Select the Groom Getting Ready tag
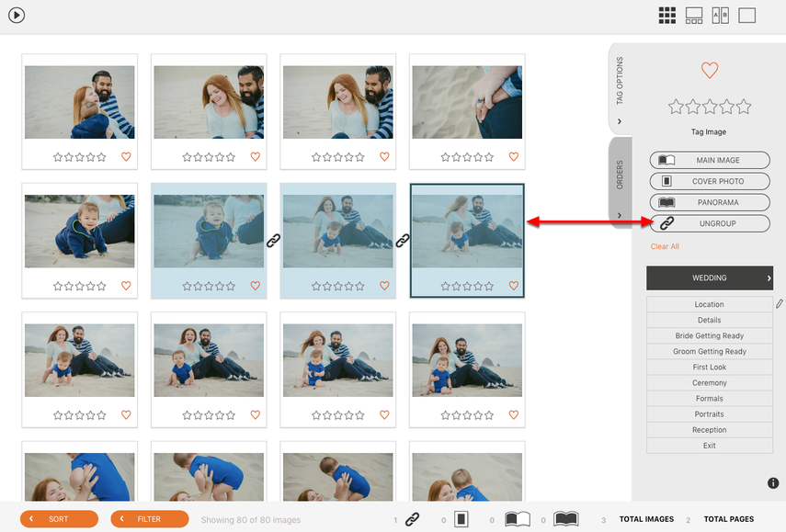Image resolution: width=786 pixels, height=532 pixels. [710, 351]
